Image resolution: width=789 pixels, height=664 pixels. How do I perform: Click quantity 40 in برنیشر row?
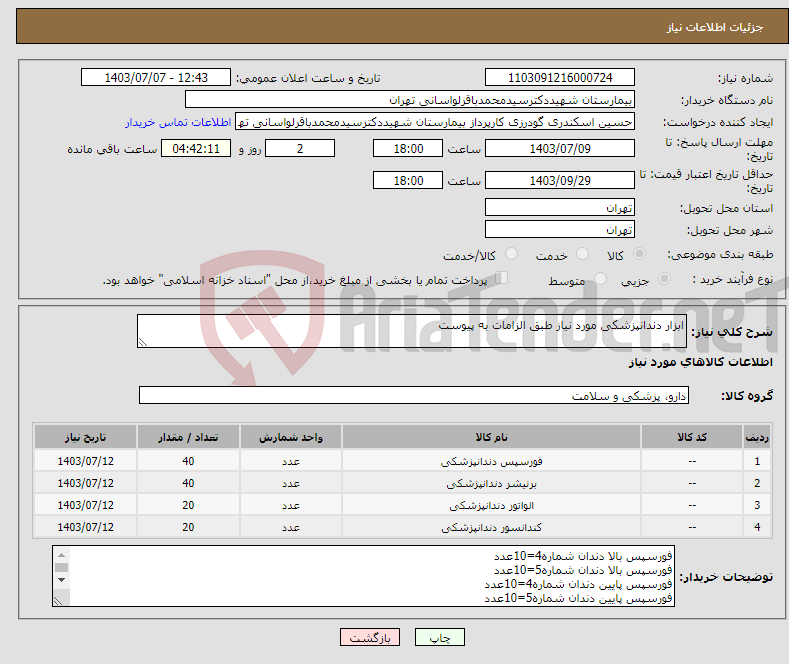pos(188,483)
